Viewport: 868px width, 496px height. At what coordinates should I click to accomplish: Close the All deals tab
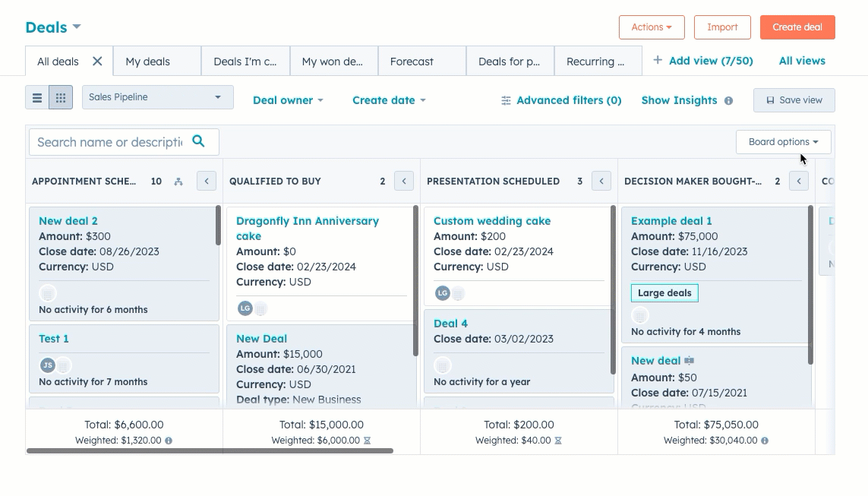97,62
